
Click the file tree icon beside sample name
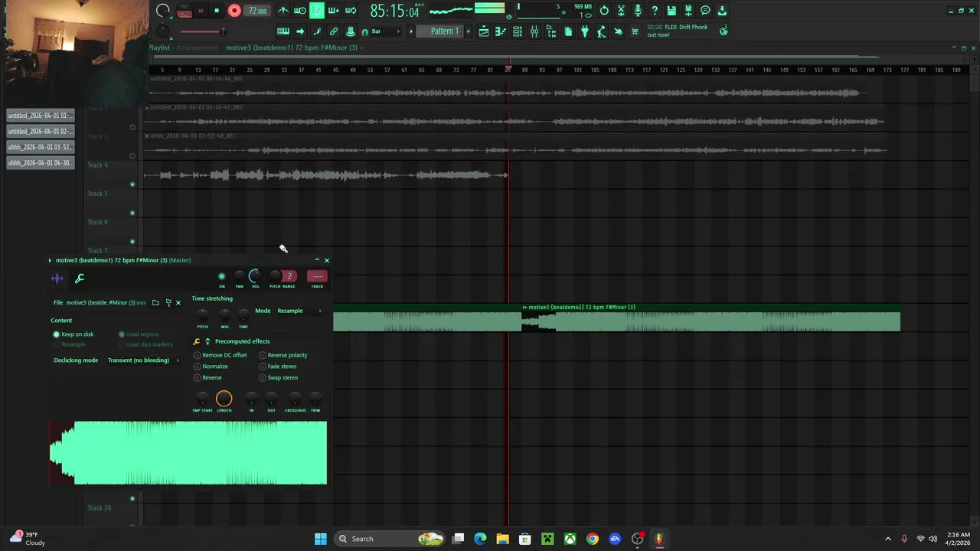coord(168,302)
